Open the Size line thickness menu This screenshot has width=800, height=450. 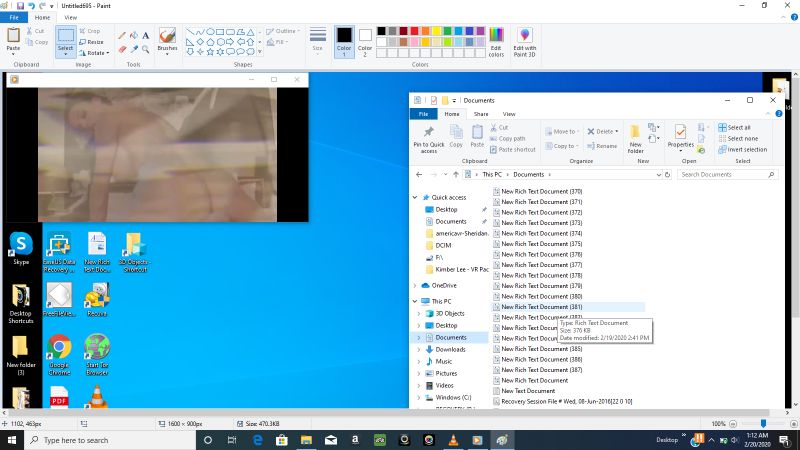coord(317,40)
